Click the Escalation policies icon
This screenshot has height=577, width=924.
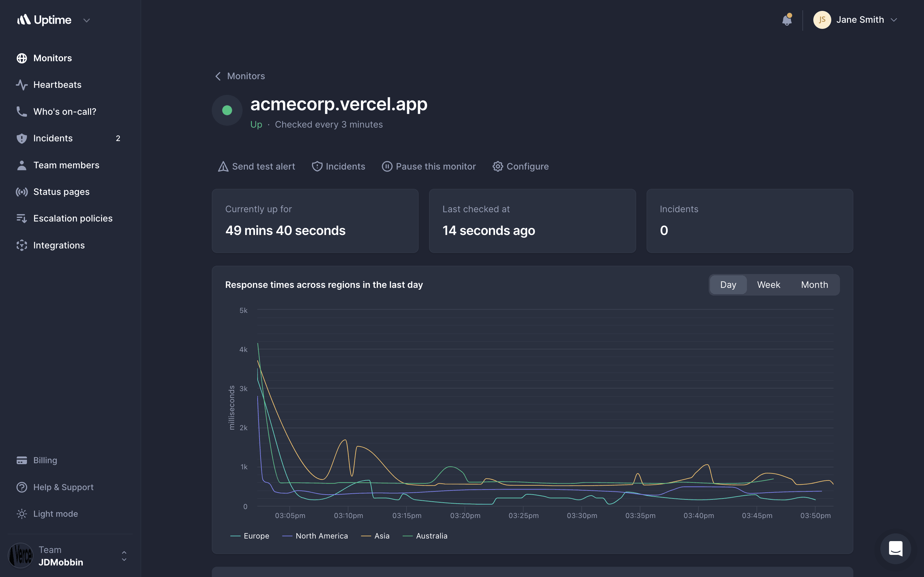(22, 218)
